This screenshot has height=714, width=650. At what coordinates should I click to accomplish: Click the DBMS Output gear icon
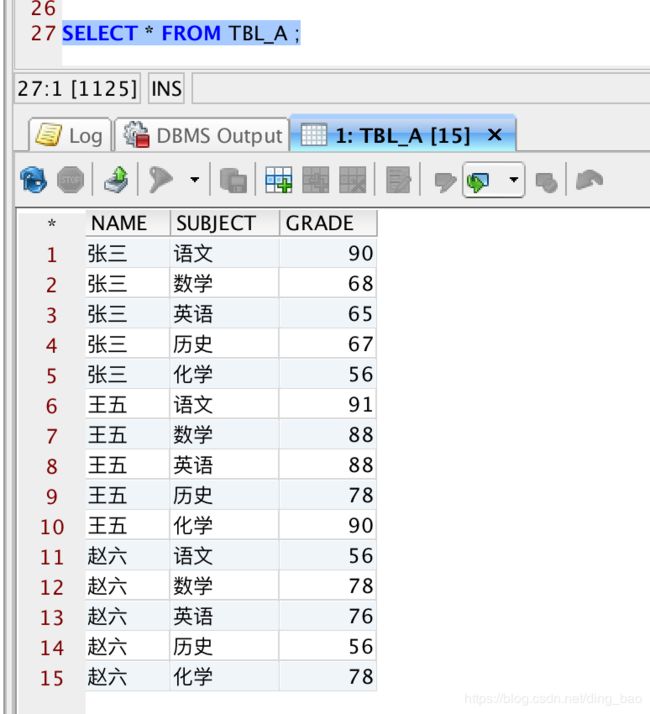136,134
